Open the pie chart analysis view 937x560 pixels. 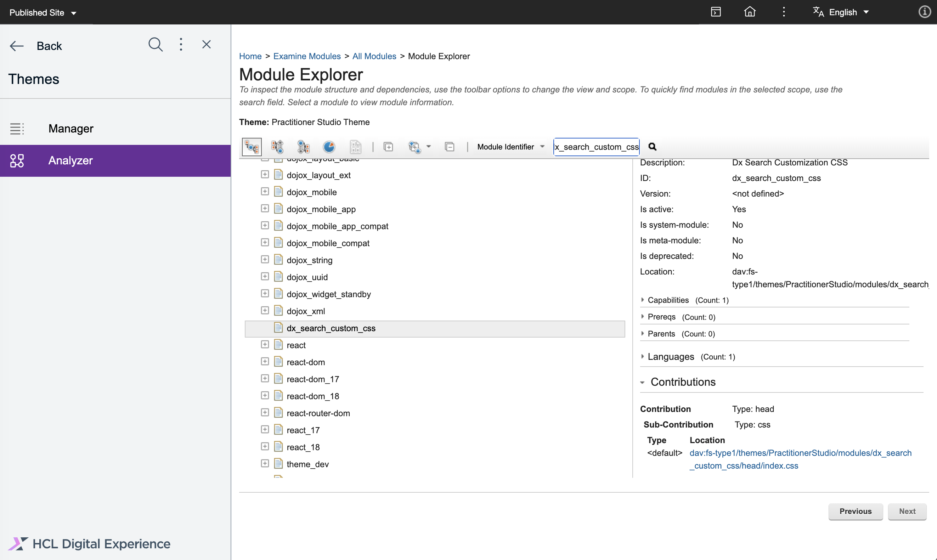click(x=329, y=147)
